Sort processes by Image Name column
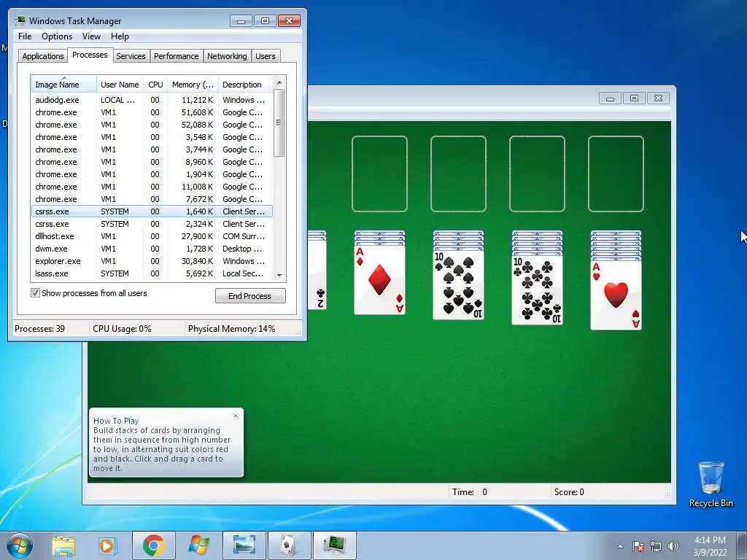The height and width of the screenshot is (560, 747). (64, 85)
